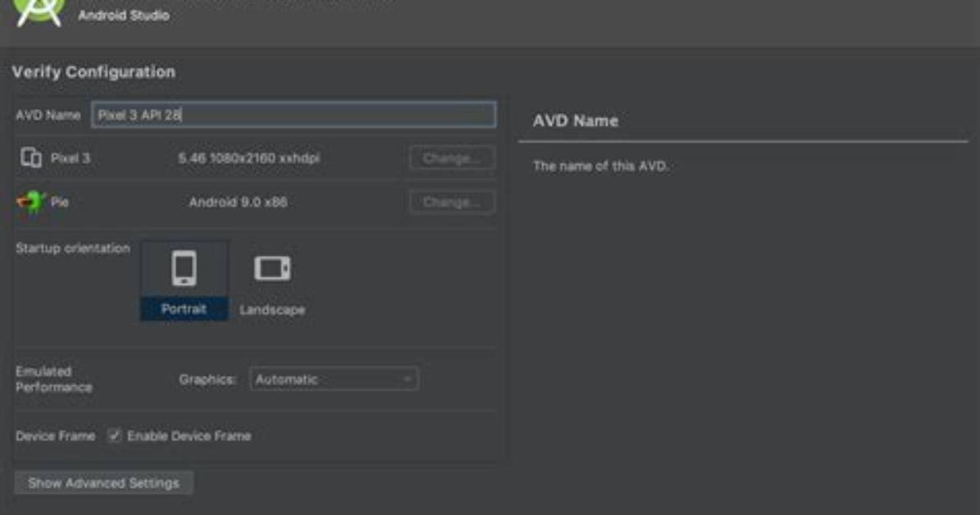
Task: Click "The name of this AVD." description
Action: [x=601, y=166]
